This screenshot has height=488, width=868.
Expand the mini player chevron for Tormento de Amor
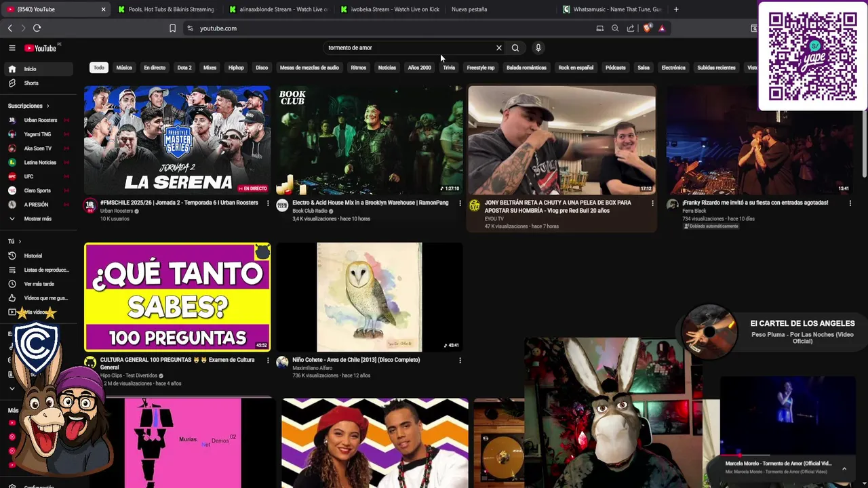[844, 468]
